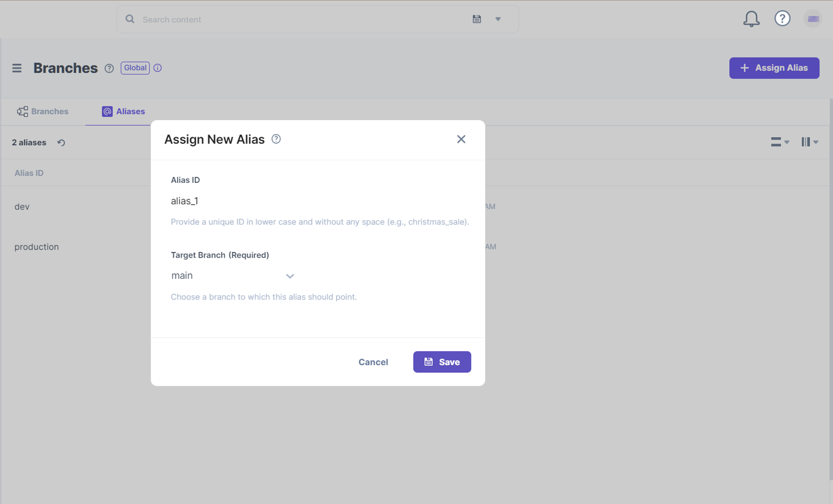Open the search options dropdown arrow
The width and height of the screenshot is (833, 504).
(498, 19)
